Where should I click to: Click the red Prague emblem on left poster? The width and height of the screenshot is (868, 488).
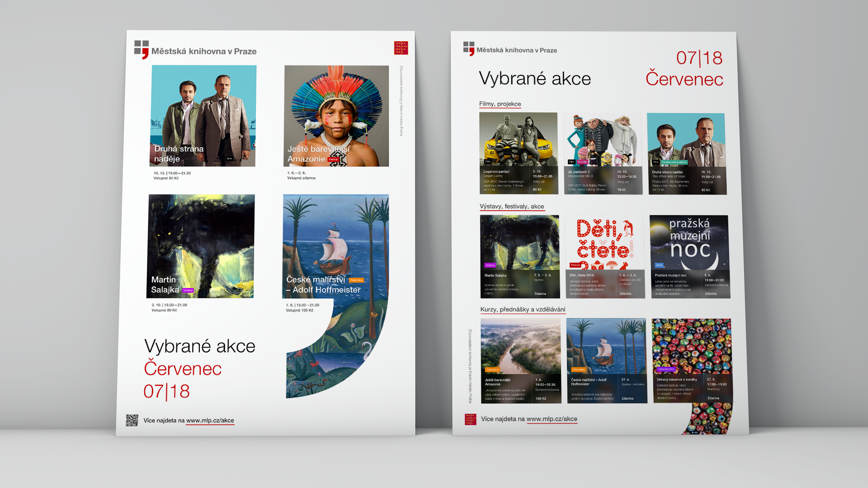click(x=401, y=48)
